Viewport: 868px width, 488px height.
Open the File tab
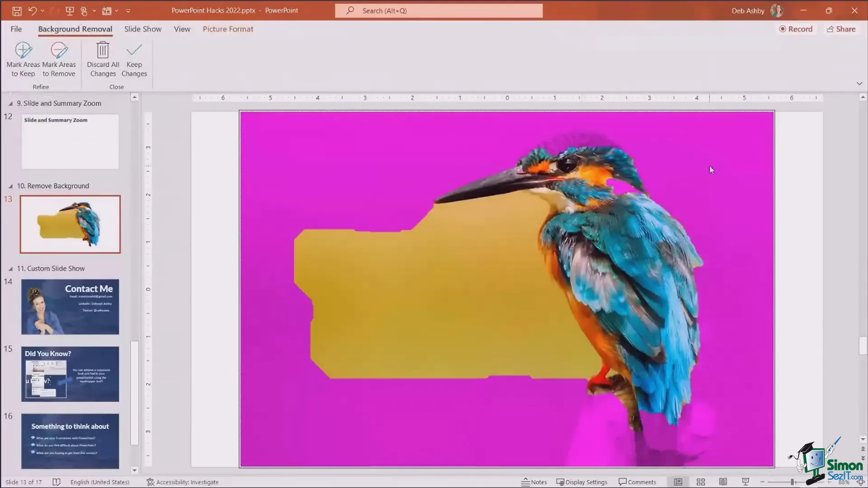(16, 29)
